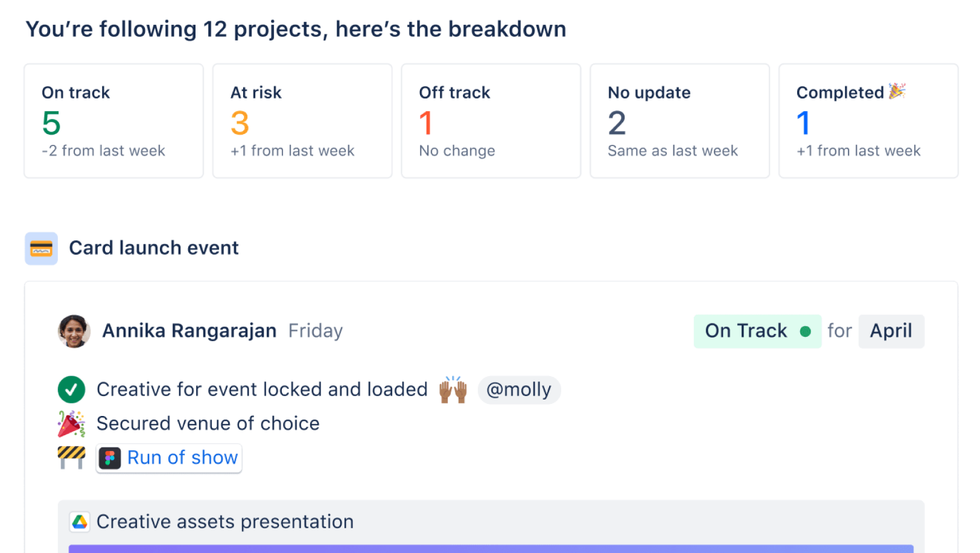Click Annika Rangarajan's avatar photo

(x=74, y=331)
